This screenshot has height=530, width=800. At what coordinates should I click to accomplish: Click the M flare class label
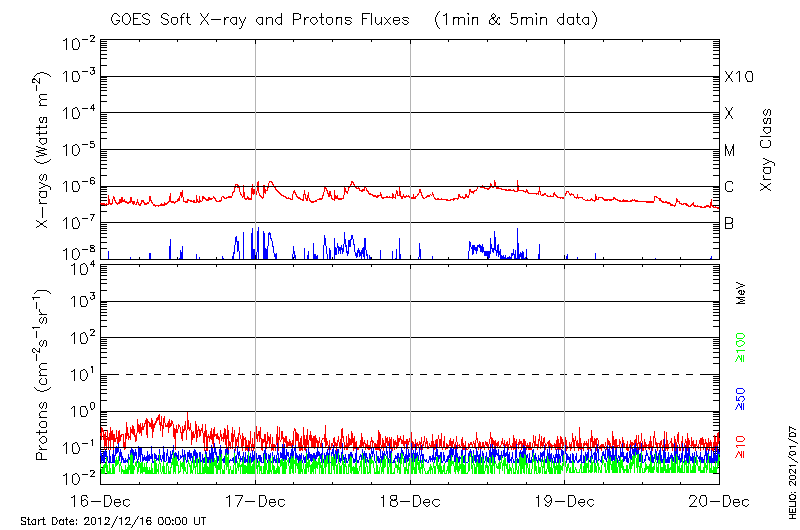click(x=730, y=151)
